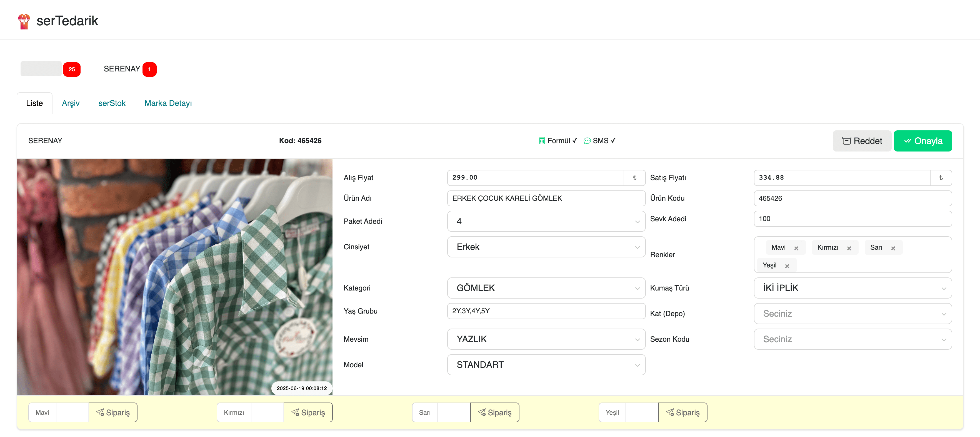Remove the Kırmızı color tag
The height and width of the screenshot is (437, 980).
click(849, 248)
